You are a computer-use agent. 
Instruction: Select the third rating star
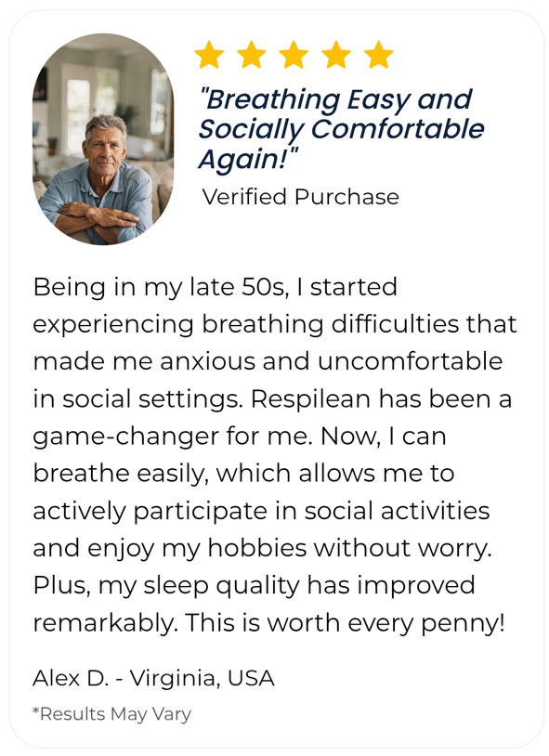294,54
